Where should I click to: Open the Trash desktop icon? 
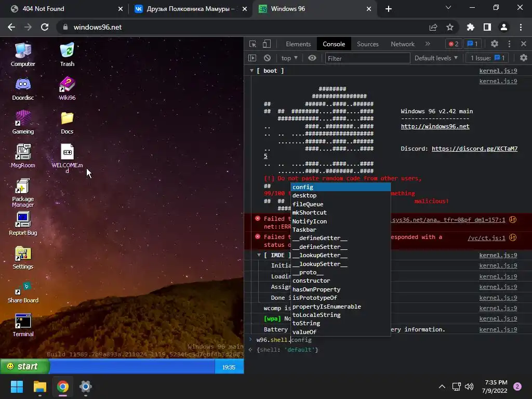67,54
